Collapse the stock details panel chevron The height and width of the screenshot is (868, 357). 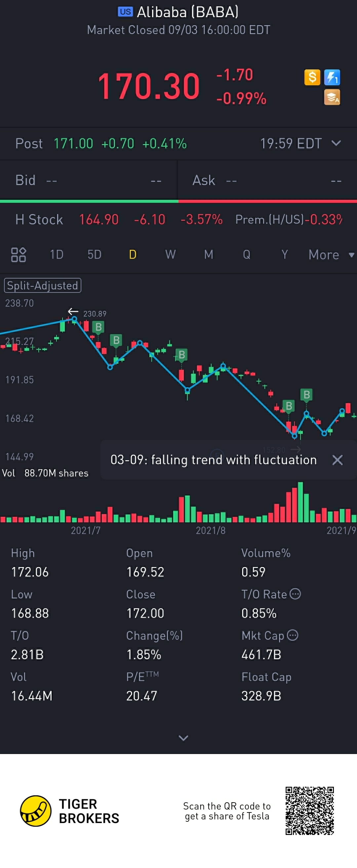coord(183,738)
